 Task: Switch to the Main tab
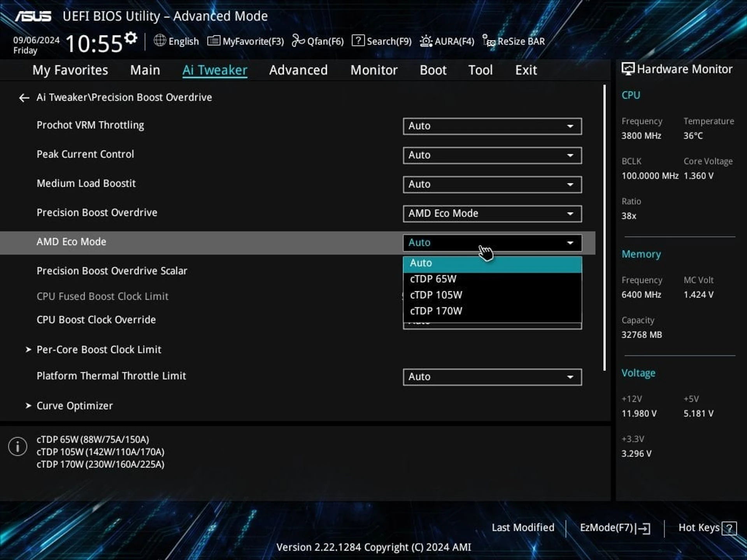145,70
